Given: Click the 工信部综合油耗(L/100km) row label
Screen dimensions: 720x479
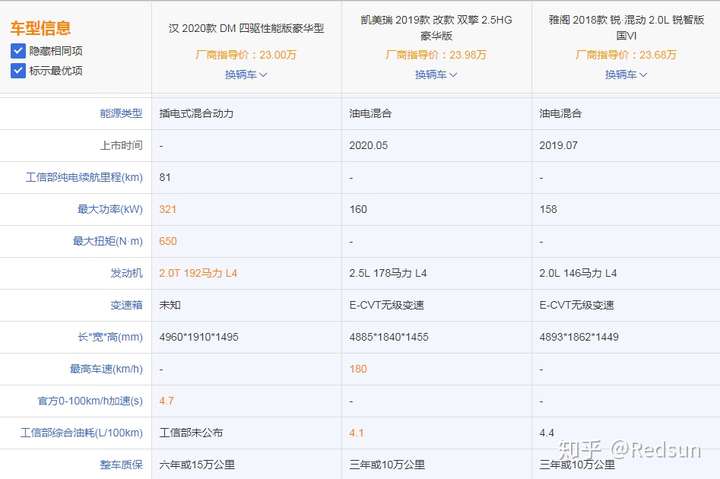Looking at the screenshot, I should (x=81, y=433).
